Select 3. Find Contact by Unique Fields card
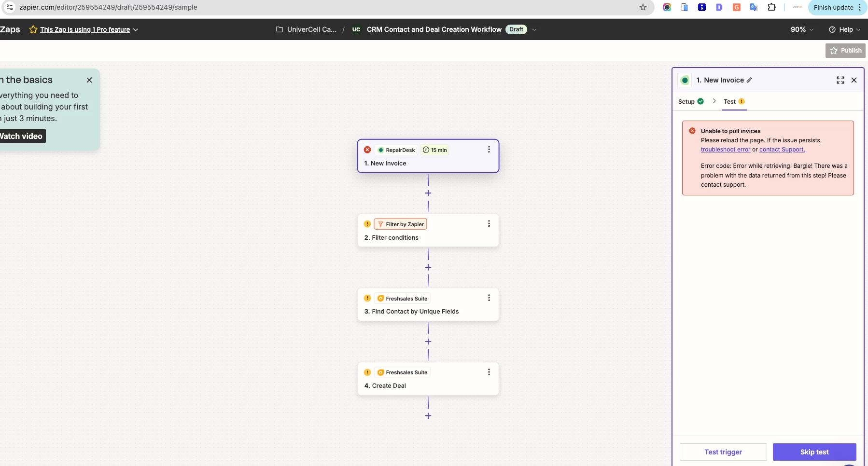Viewport: 868px width, 466px height. pos(428,304)
